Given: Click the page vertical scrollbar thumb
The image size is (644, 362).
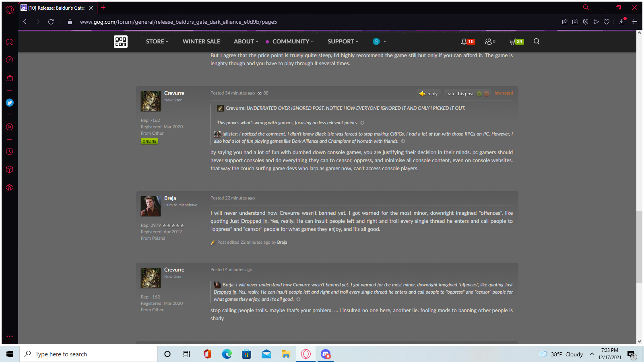Looking at the screenshot, I should (x=639, y=246).
